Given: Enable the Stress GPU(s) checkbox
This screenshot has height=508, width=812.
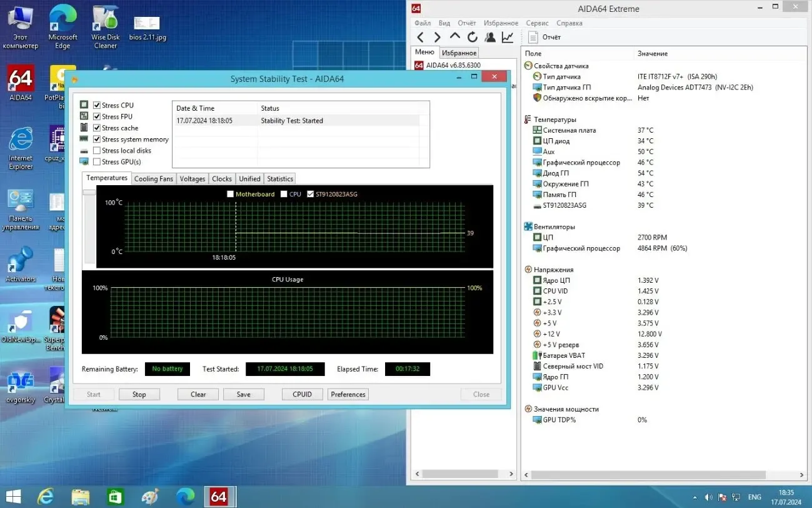Looking at the screenshot, I should [x=98, y=161].
